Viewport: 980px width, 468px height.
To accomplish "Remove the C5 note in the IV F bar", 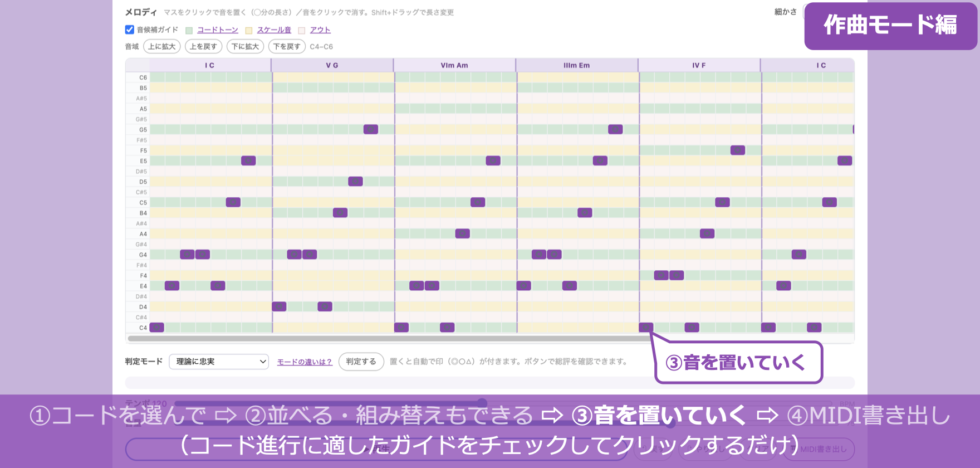I will coord(722,202).
